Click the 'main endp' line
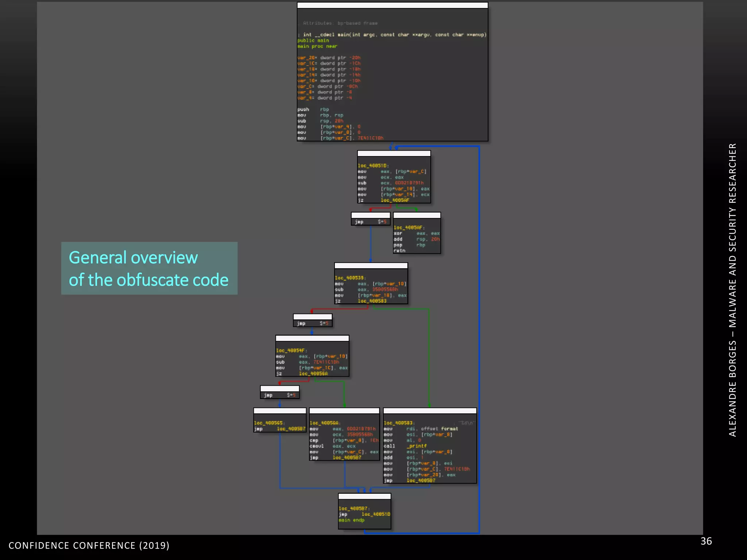The height and width of the screenshot is (560, 747). tap(352, 520)
